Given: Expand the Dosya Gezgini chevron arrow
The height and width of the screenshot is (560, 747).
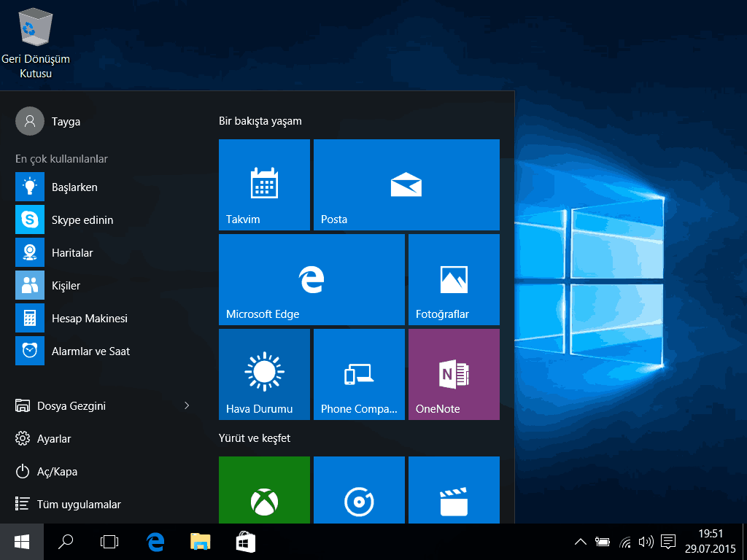Looking at the screenshot, I should 187,405.
